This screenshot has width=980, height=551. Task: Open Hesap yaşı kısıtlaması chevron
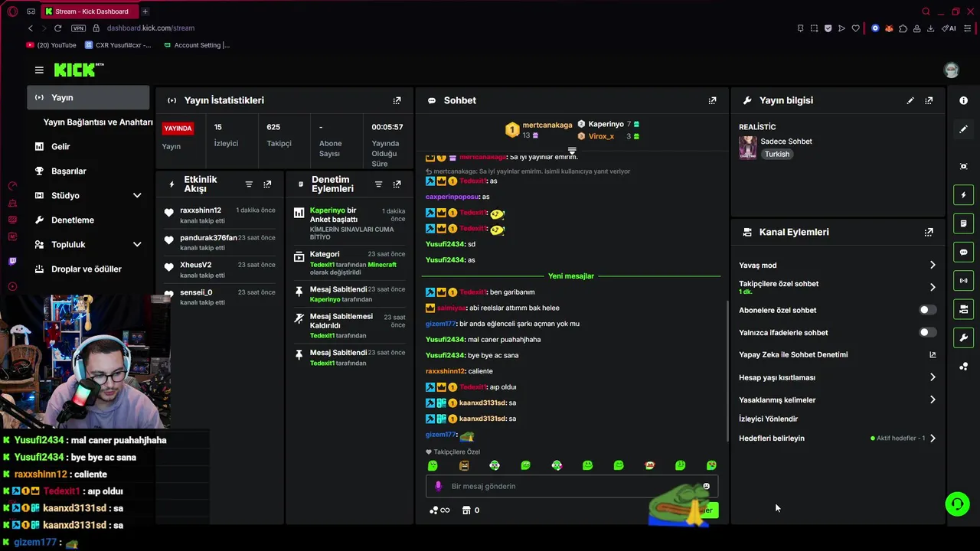(933, 377)
